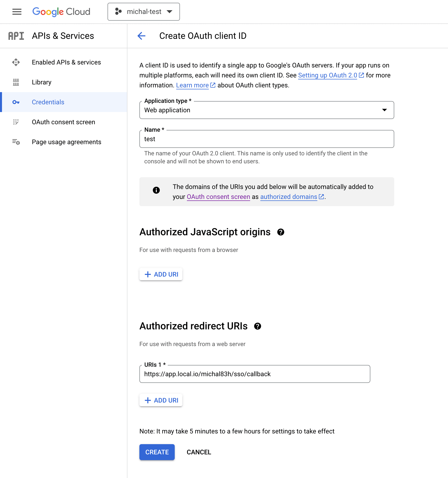Click the Page usage agreements icon
The image size is (448, 478).
pos(16,142)
